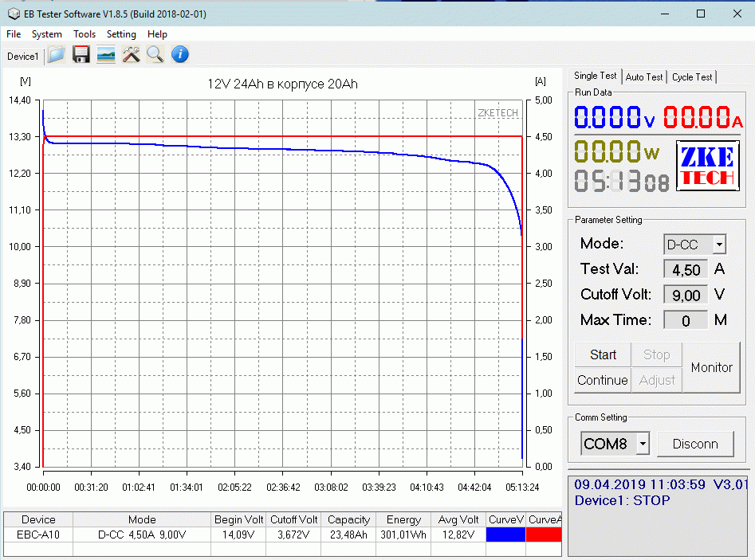Select the 00.00A current readout
Screen dimensions: 755x560
703,117
